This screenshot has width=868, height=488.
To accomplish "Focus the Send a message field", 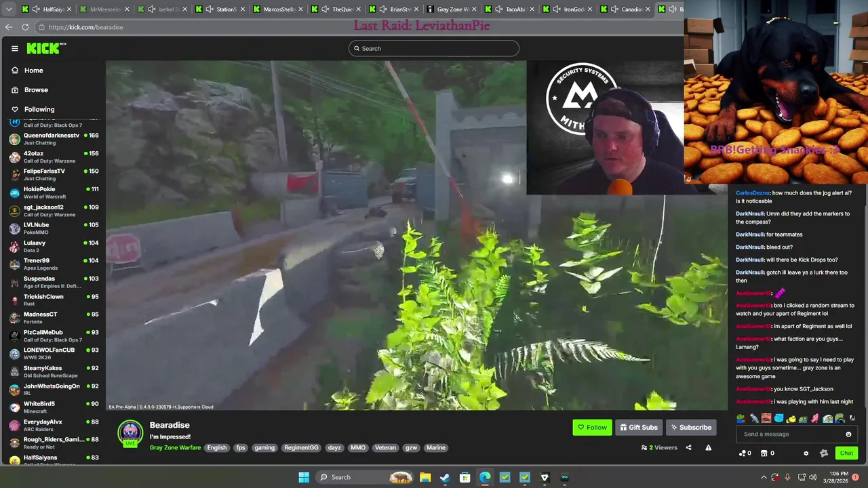I will (x=796, y=434).
